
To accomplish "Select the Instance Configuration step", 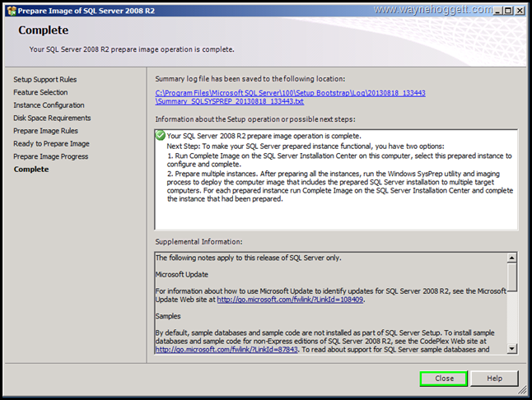I will coord(49,105).
